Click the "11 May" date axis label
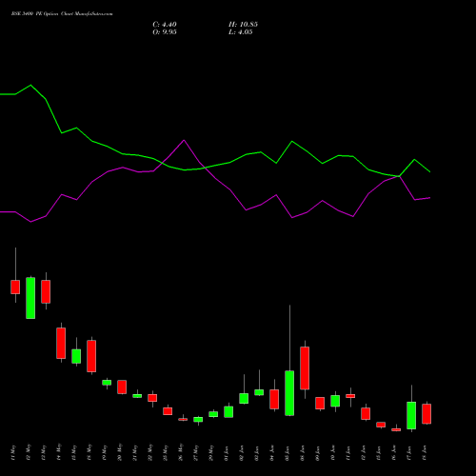This screenshot has height=476, width=476. [13, 452]
